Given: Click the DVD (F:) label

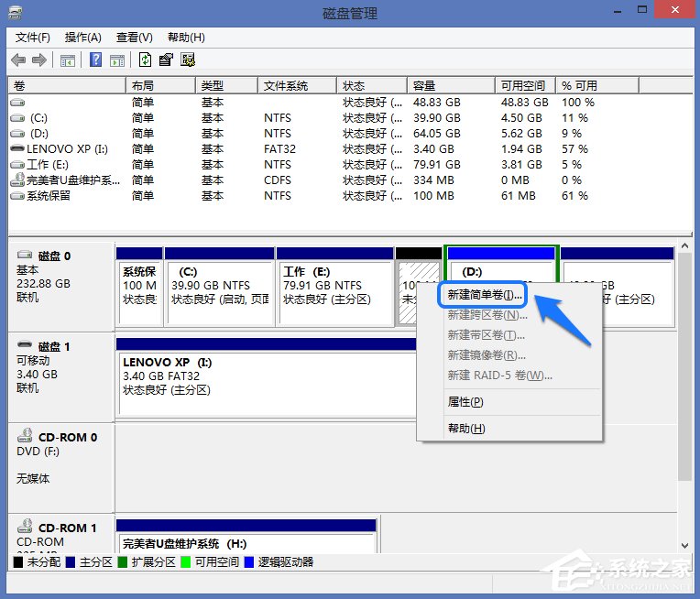Looking at the screenshot, I should coord(38,452).
